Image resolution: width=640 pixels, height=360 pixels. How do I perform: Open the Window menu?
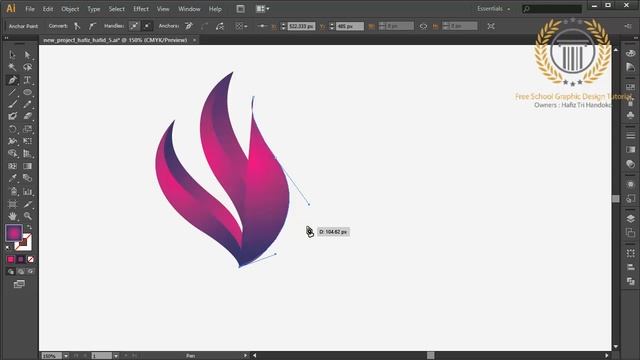click(189, 9)
